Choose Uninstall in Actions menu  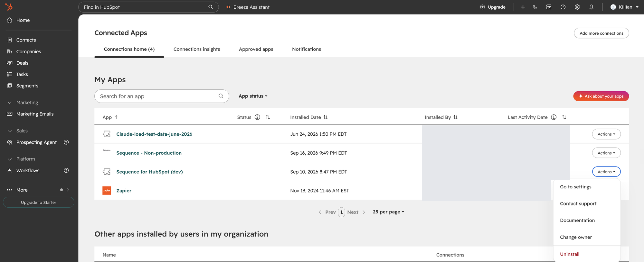coord(587,254)
